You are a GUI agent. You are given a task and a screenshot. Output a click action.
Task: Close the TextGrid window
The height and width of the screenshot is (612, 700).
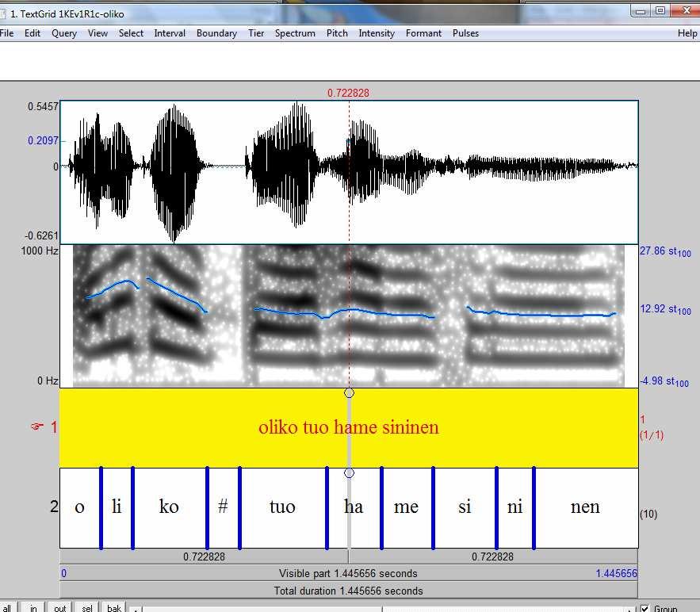687,11
